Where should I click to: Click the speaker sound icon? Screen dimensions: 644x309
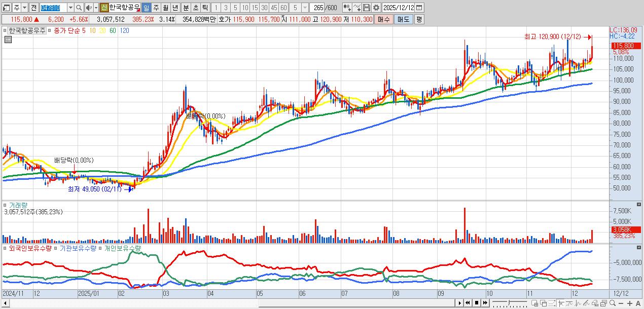click(x=89, y=8)
